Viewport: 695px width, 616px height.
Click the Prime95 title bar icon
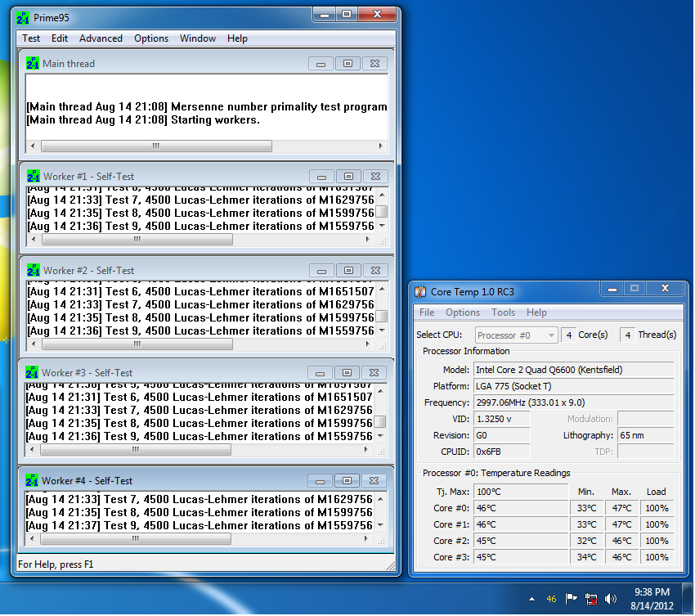tap(23, 18)
